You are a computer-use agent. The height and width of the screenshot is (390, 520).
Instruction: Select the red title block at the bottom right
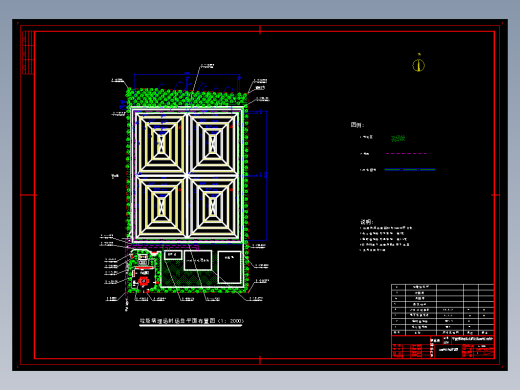(x=443, y=347)
